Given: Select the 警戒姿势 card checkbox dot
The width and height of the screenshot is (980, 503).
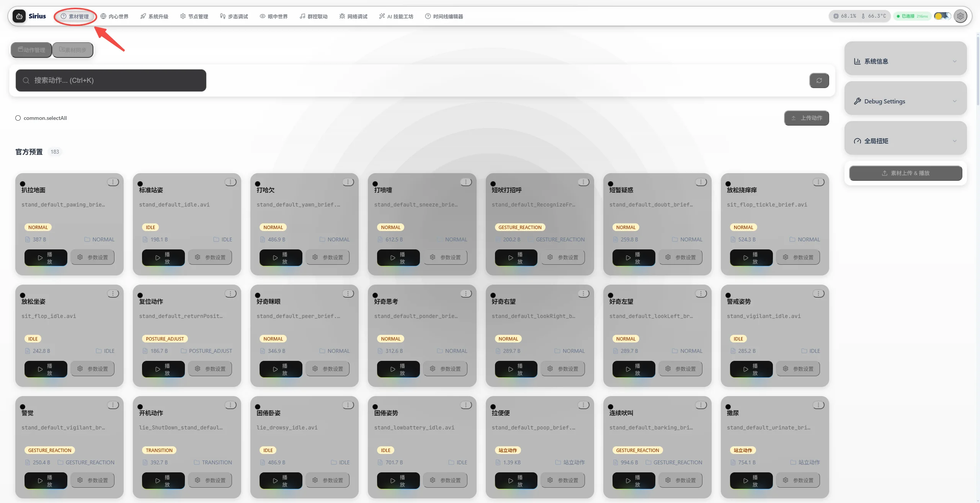Looking at the screenshot, I should 728,295.
